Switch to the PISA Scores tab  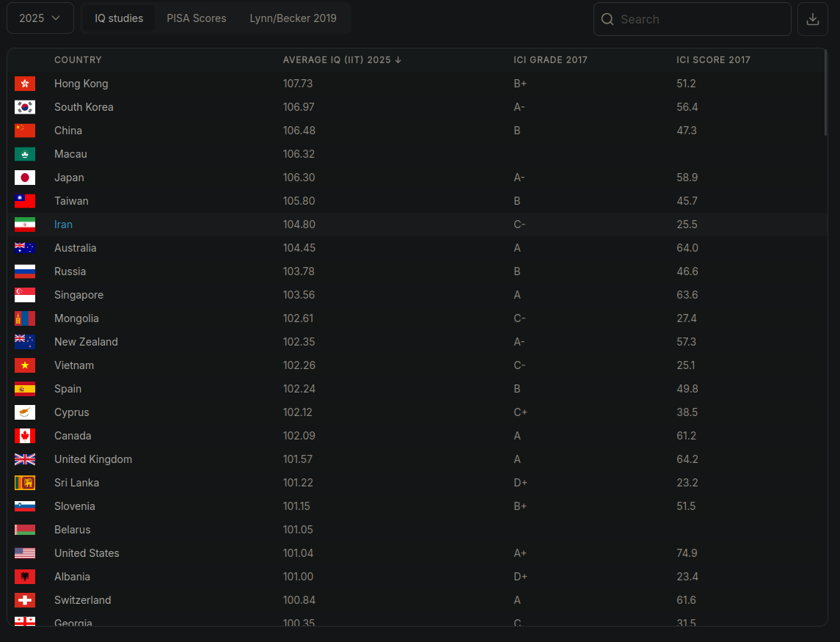(x=197, y=18)
